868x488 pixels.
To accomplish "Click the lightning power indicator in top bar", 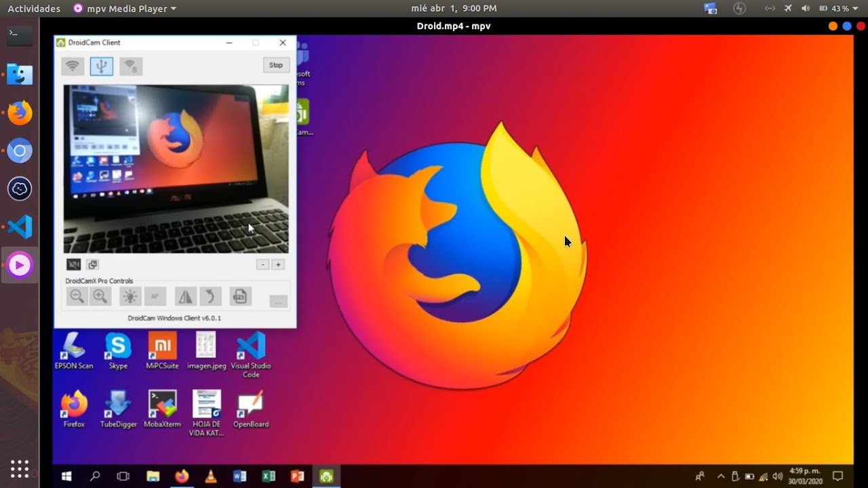I will (740, 9).
